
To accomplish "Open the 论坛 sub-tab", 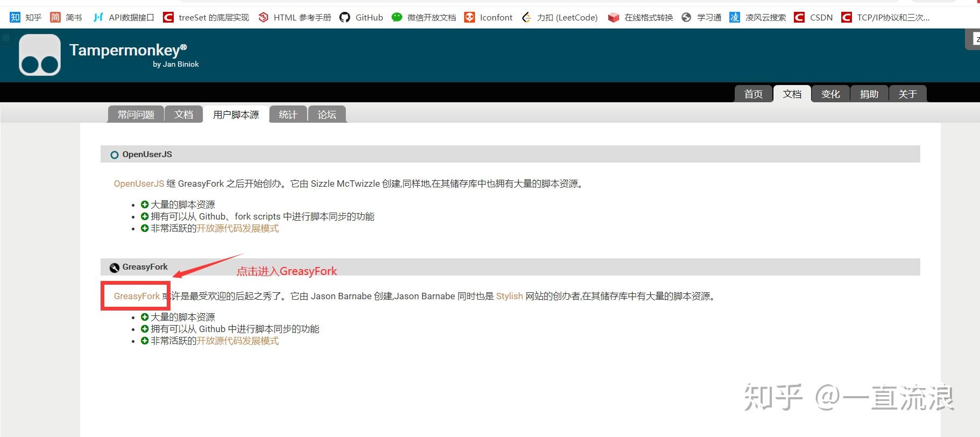I will tap(327, 114).
